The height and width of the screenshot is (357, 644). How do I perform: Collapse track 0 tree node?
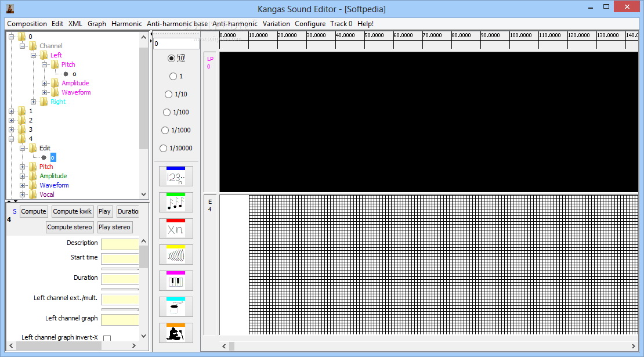click(x=11, y=37)
